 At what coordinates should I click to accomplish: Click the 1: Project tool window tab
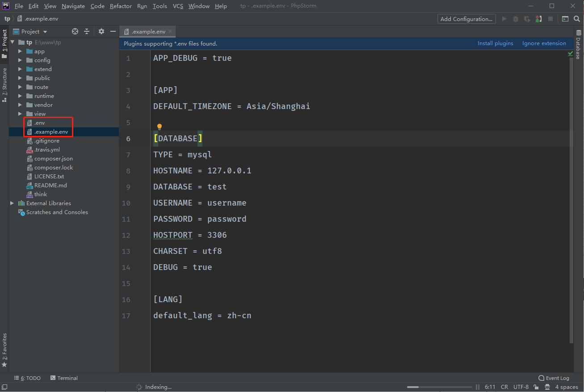pos(4,44)
